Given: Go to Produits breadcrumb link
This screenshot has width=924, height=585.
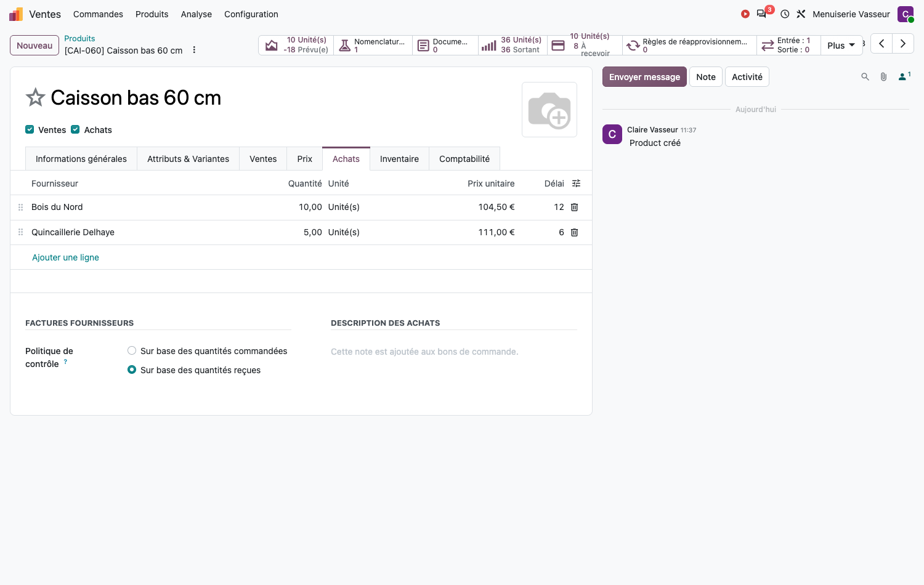Looking at the screenshot, I should click(x=79, y=38).
